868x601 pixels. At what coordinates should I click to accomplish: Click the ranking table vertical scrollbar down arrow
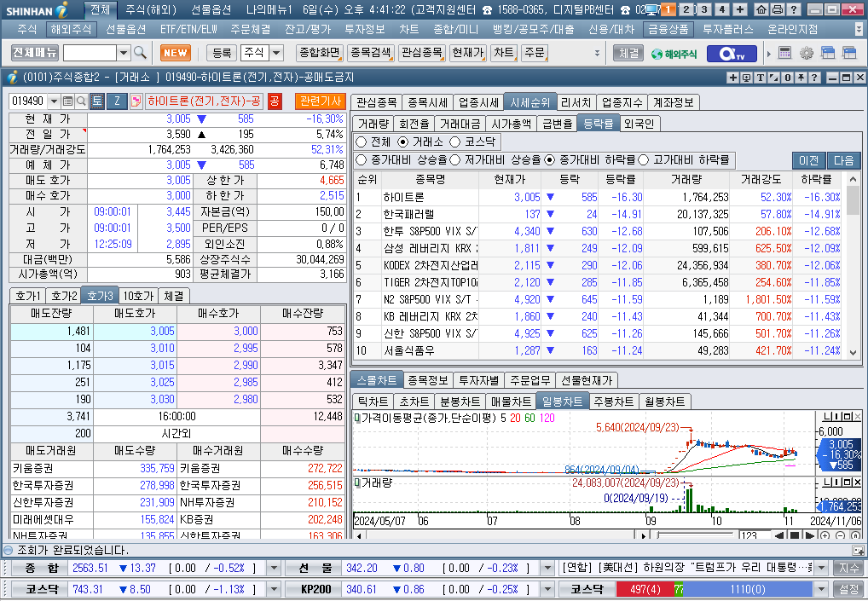[x=853, y=353]
